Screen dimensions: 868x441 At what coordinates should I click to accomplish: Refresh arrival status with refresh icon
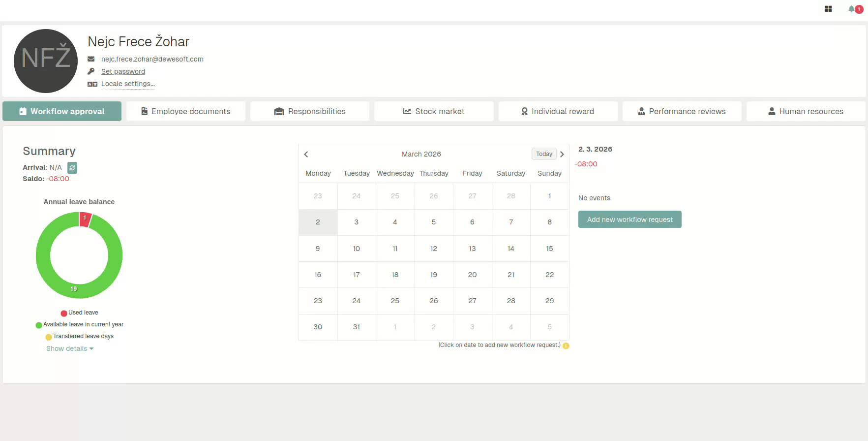pyautogui.click(x=72, y=168)
